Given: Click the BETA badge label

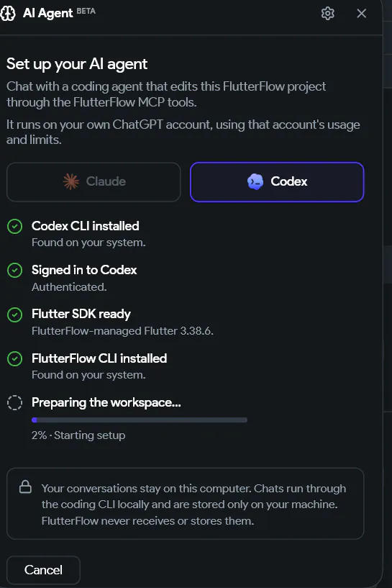Looking at the screenshot, I should coord(86,11).
